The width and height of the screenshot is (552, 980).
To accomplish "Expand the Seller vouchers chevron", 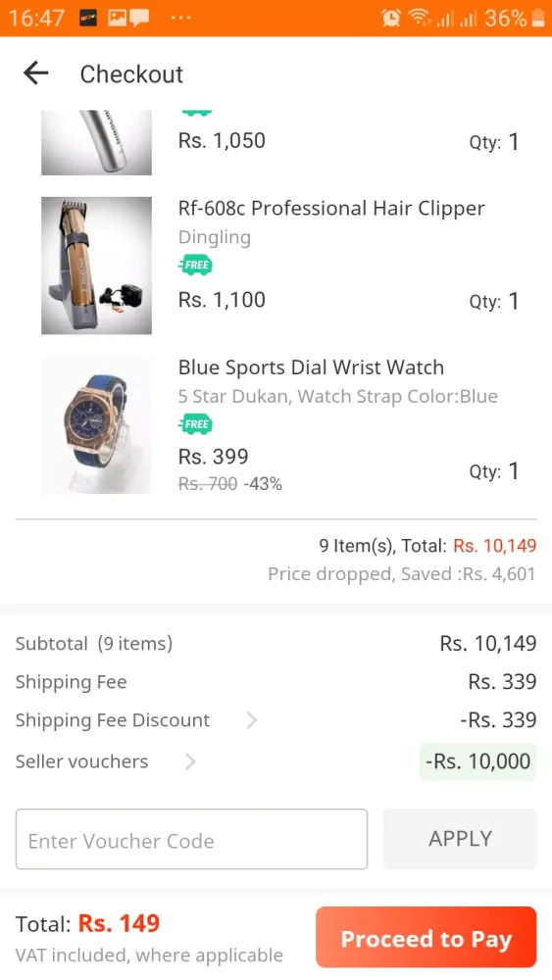I will click(x=190, y=761).
